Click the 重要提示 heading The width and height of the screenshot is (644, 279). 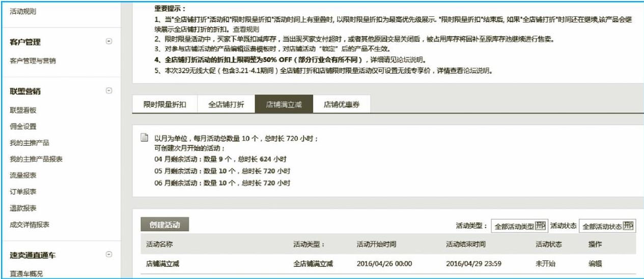[170, 9]
